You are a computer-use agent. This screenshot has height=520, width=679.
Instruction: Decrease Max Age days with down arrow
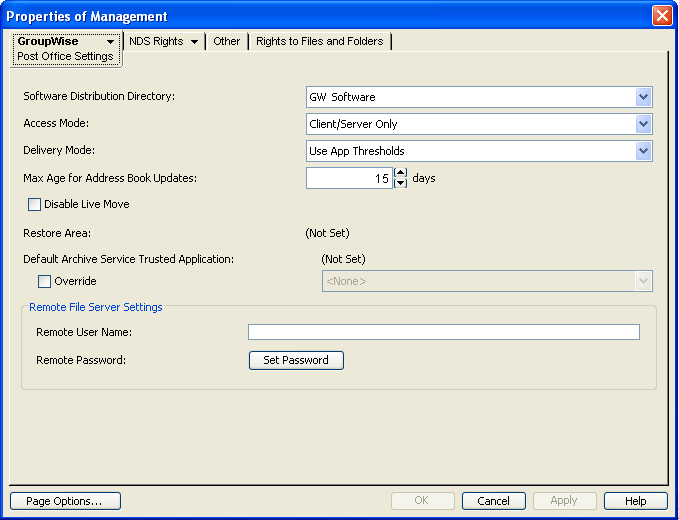pos(401,183)
